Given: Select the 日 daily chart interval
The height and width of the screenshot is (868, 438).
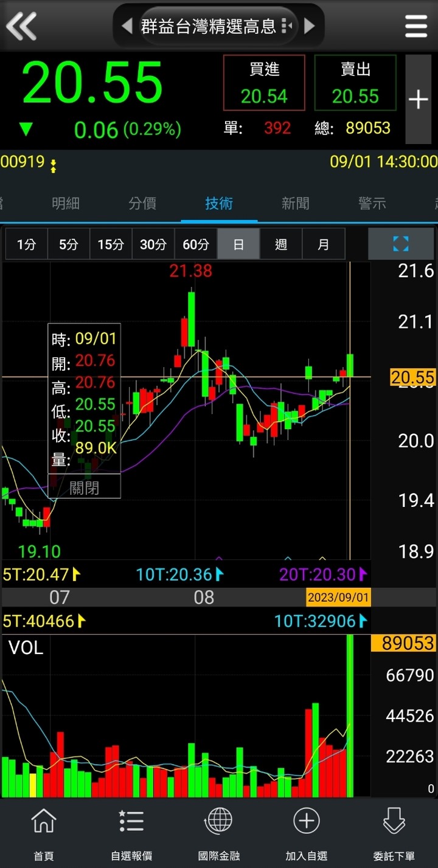Looking at the screenshot, I should tap(238, 244).
